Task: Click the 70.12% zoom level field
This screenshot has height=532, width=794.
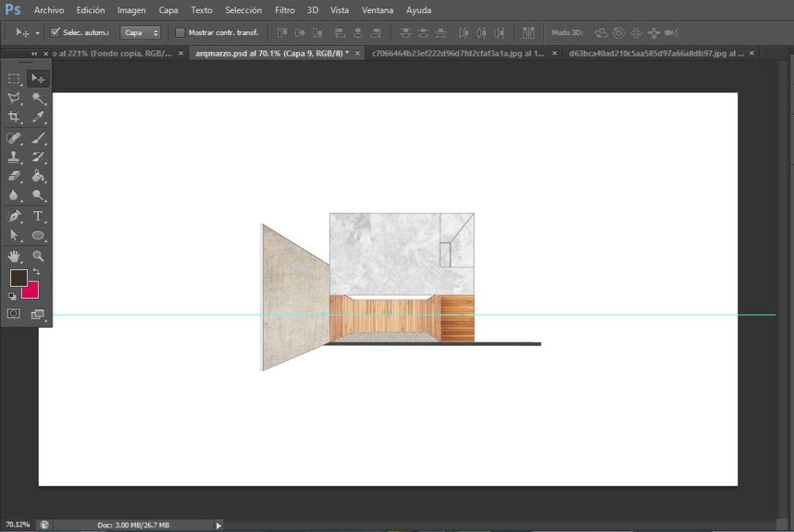Action: point(18,525)
